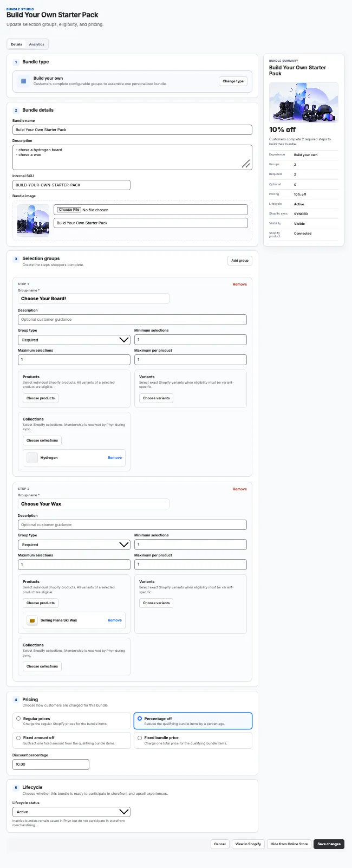Screen dimensions: 352x868
Task: Click Choose products in Step 1
Action: click(41, 398)
